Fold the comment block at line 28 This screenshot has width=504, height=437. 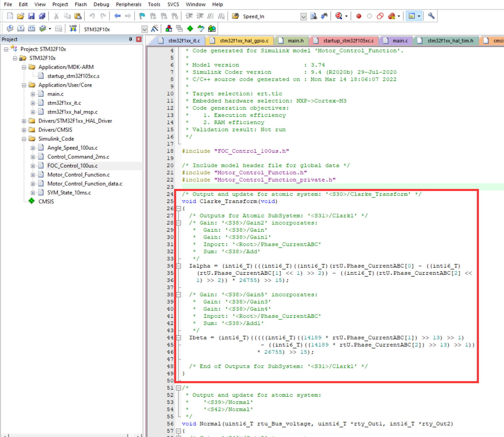pos(179,223)
